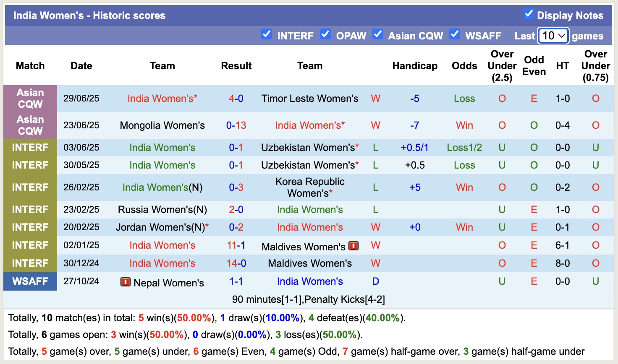Disable the OPAW filter checkbox
Image resolution: width=618 pixels, height=364 pixels.
tap(325, 34)
